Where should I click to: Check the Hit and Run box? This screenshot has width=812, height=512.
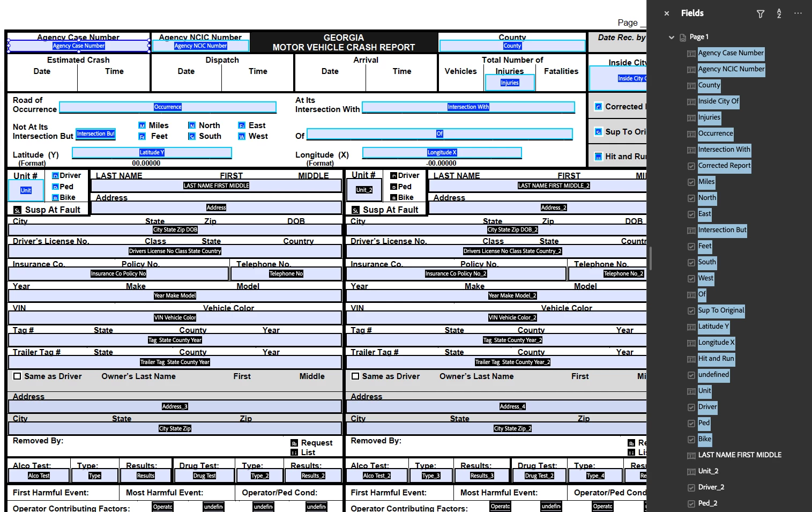coord(599,157)
